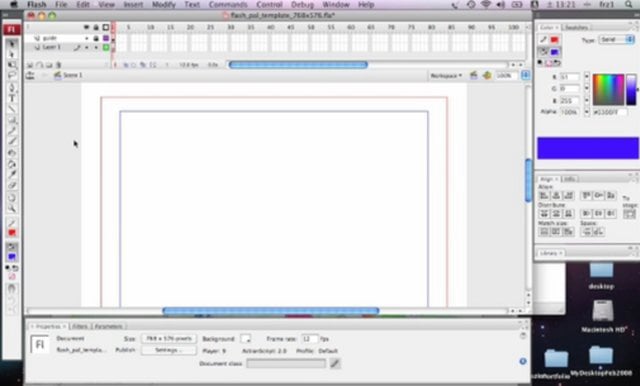
Task: Click the brightness slider in Color panel
Action: (x=631, y=89)
